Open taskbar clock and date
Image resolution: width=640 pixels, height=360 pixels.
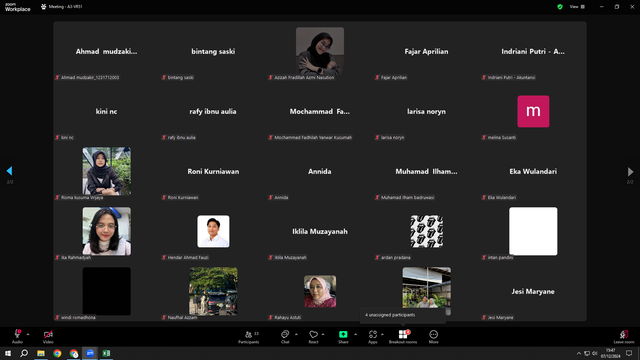click(x=611, y=353)
